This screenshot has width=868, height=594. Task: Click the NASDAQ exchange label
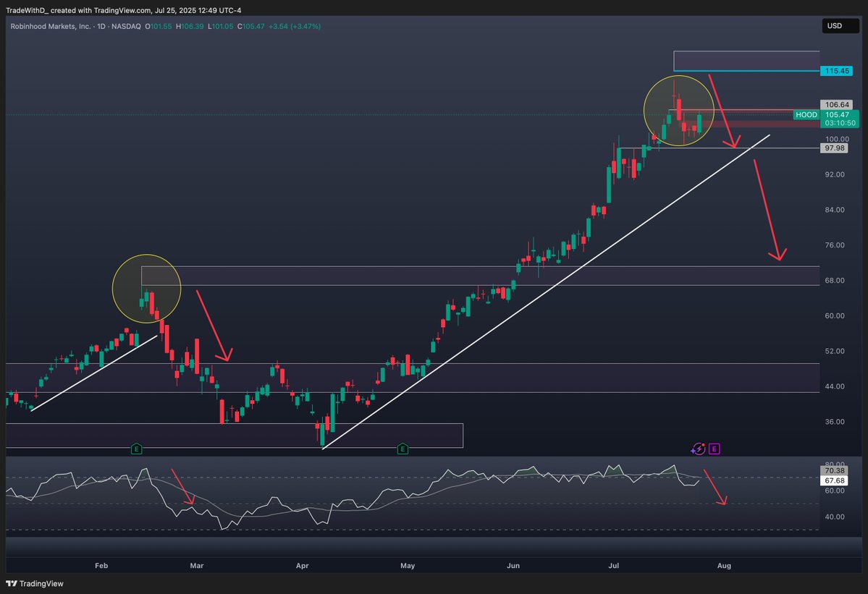(x=126, y=26)
